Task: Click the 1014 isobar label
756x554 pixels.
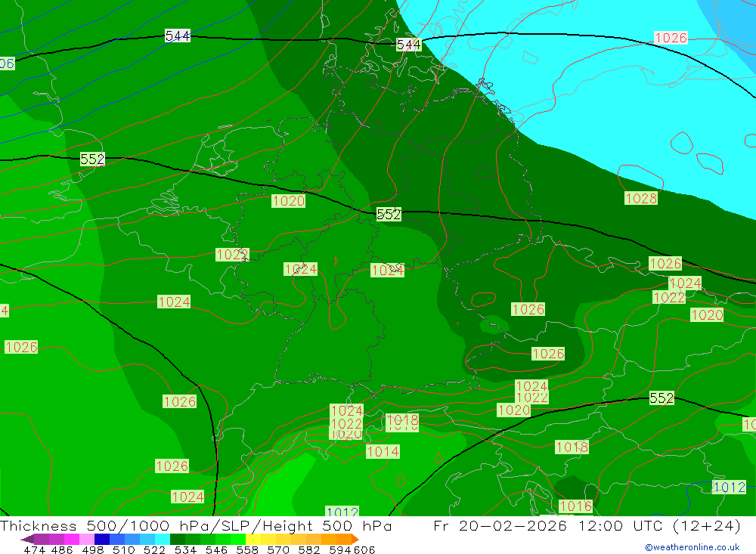Action: 383,452
